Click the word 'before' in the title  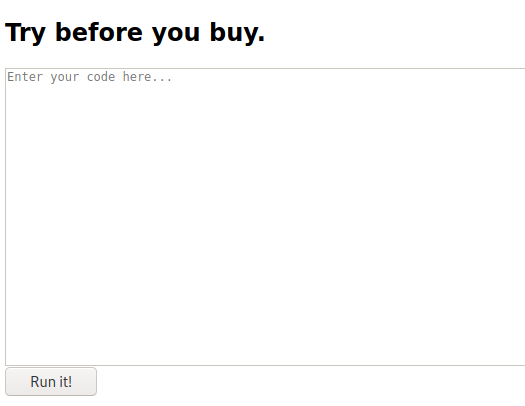[x=99, y=32]
